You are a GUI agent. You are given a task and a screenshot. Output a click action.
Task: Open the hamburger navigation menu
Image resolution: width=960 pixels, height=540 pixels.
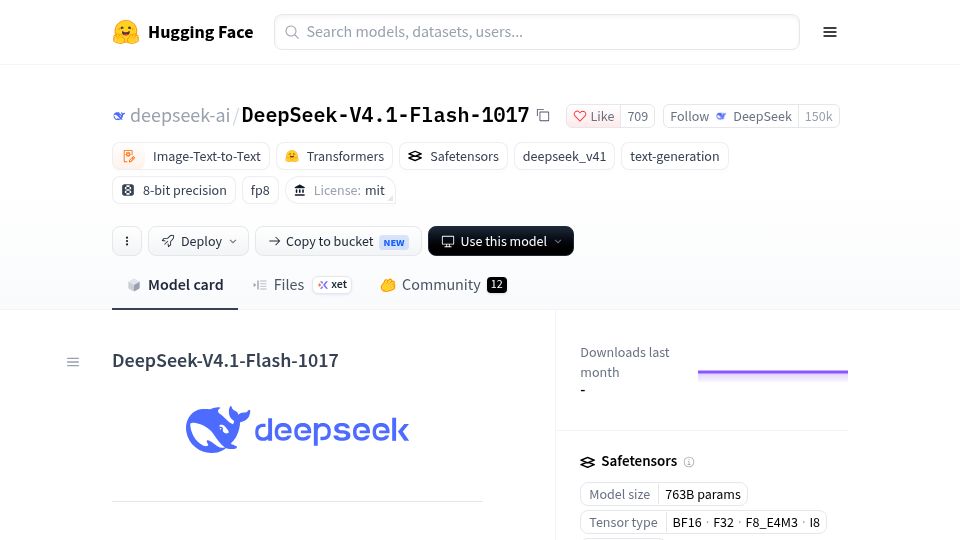(x=830, y=32)
